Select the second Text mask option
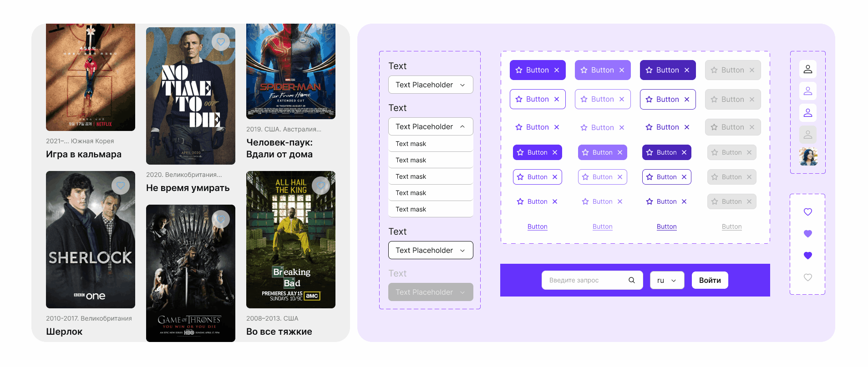The height and width of the screenshot is (367, 868). pyautogui.click(x=431, y=160)
